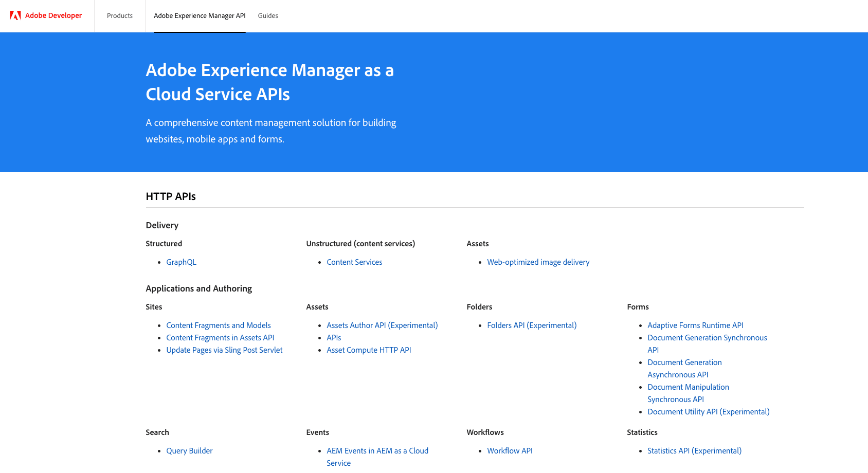The height and width of the screenshot is (473, 868).
Task: Switch to the Guides tab
Action: click(267, 15)
